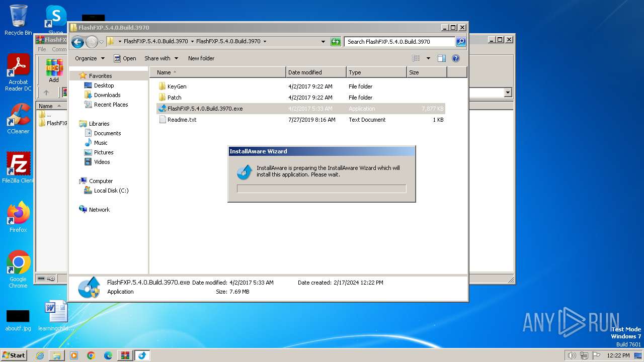Open volume control in system tray
Viewport: 644px width, 362px height.
572,355
